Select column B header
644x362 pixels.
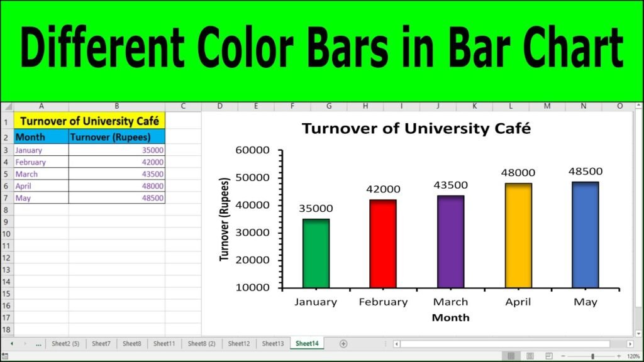coord(116,106)
